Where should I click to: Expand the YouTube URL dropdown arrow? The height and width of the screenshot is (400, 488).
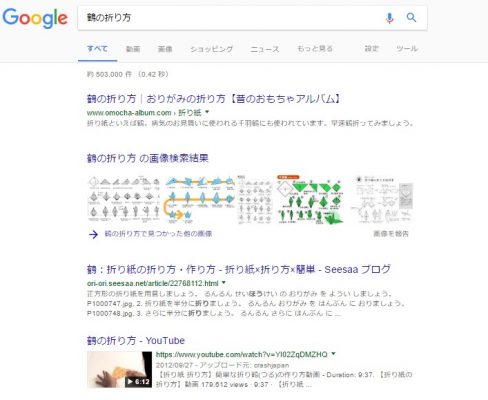click(333, 354)
